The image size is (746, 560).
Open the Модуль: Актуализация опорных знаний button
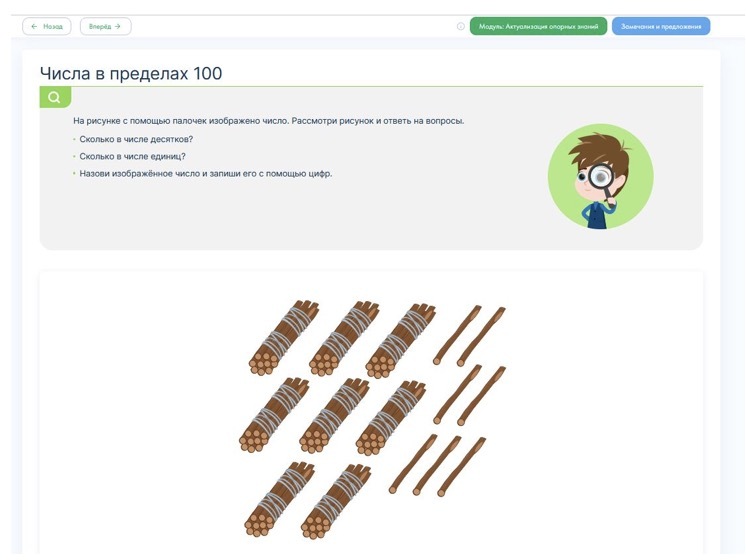click(538, 27)
